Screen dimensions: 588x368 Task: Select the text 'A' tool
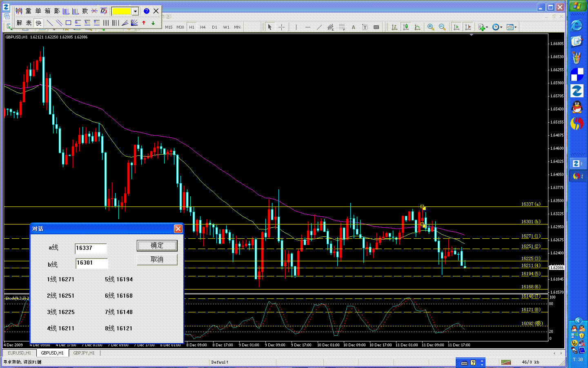(x=353, y=27)
